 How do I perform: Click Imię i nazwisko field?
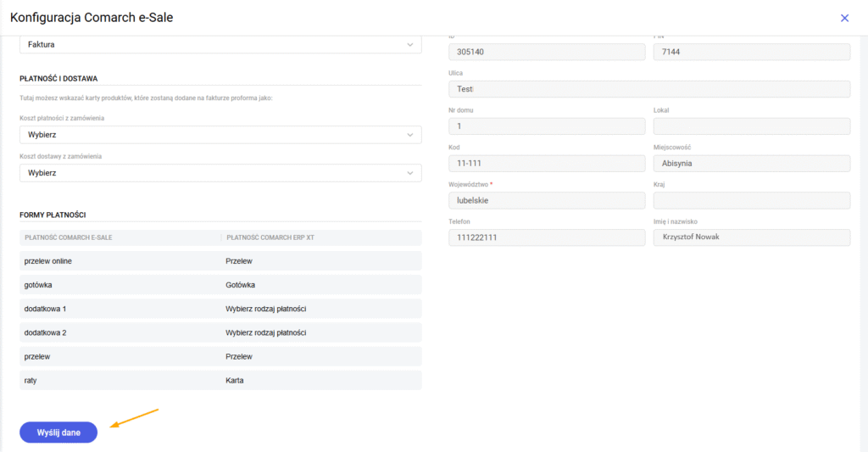click(752, 237)
